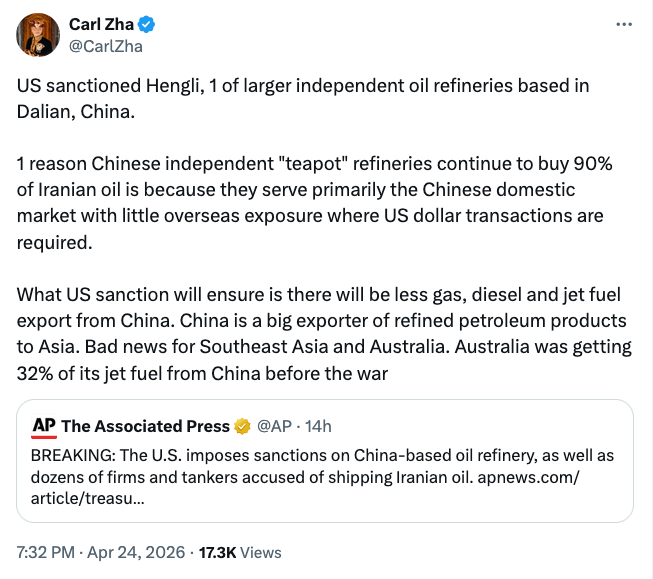Click the @CarlZha handle
The width and height of the screenshot is (653, 579).
pyautogui.click(x=103, y=44)
